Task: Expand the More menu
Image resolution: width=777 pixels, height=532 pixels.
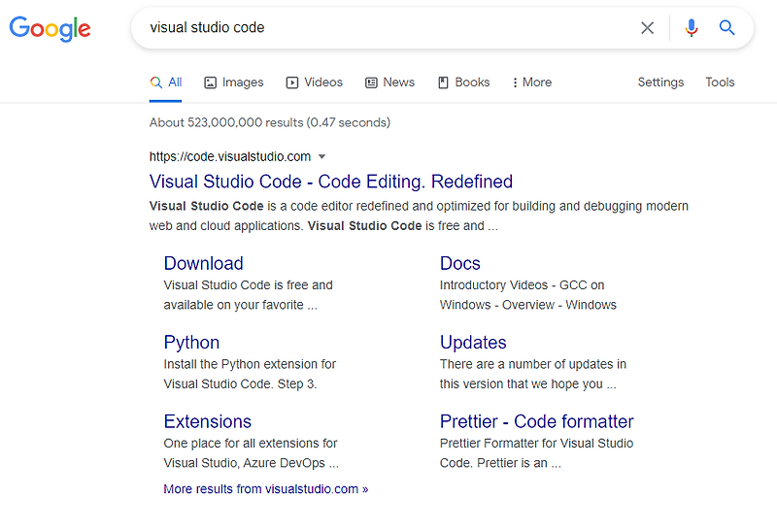Action: 531,83
